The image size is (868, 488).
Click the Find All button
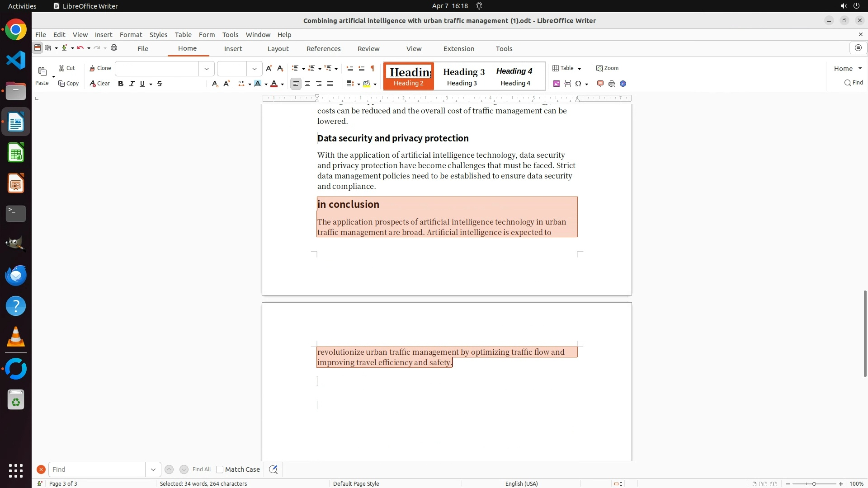(x=201, y=469)
